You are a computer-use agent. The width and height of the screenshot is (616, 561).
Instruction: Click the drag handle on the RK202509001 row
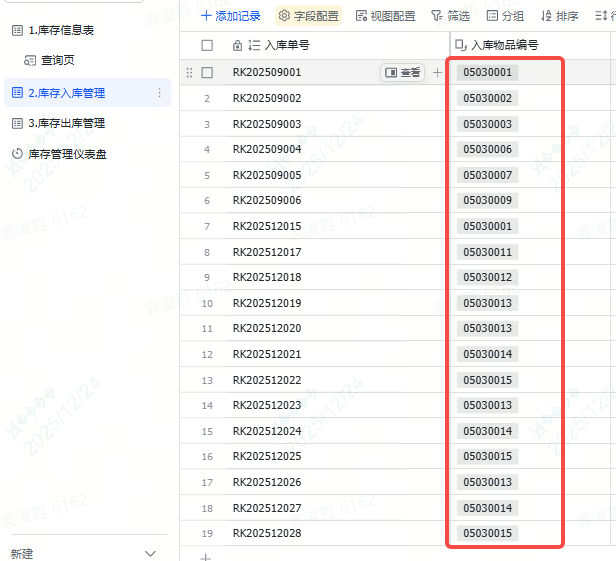click(189, 73)
